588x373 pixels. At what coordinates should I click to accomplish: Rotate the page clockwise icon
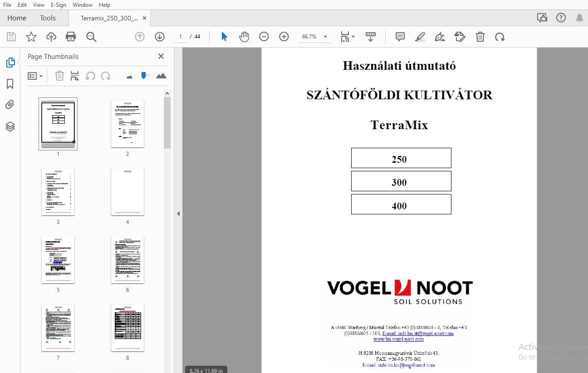click(x=500, y=37)
